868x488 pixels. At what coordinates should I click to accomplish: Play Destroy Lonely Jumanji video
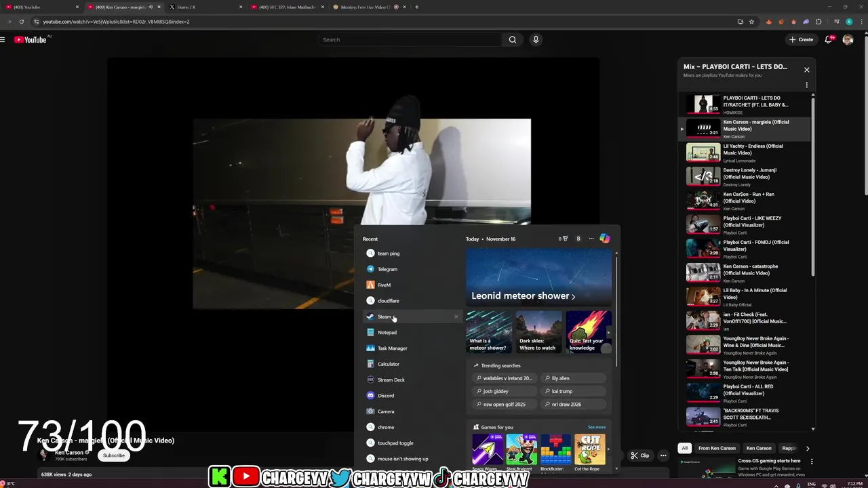pyautogui.click(x=746, y=176)
